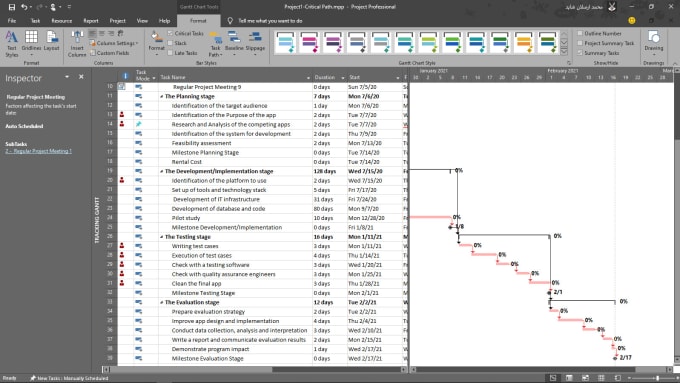Switch to the View tab
The image size is (680, 383).
coord(142,21)
